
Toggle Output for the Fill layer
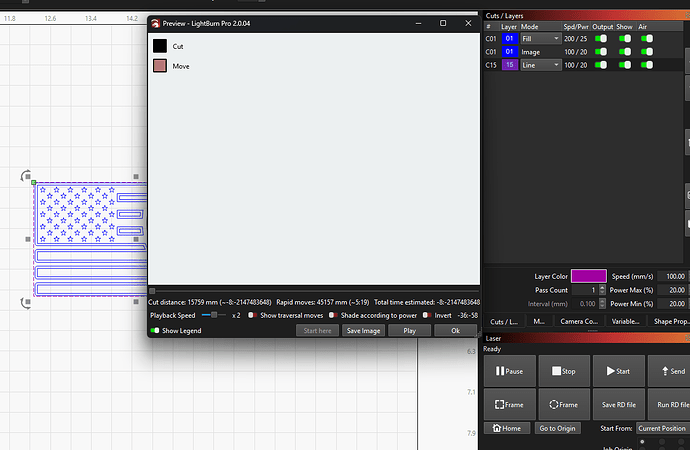[x=601, y=39]
